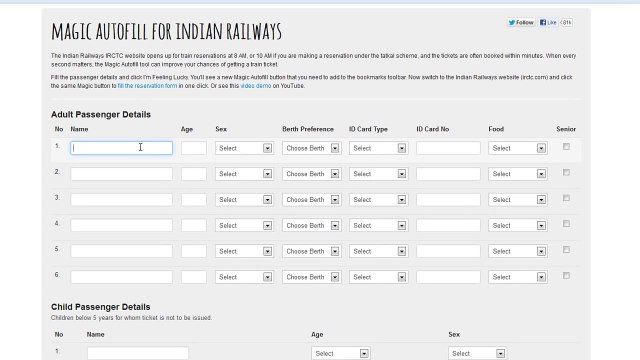Click ID Card No field for passenger 1
The height and width of the screenshot is (360, 640).
[x=448, y=148]
